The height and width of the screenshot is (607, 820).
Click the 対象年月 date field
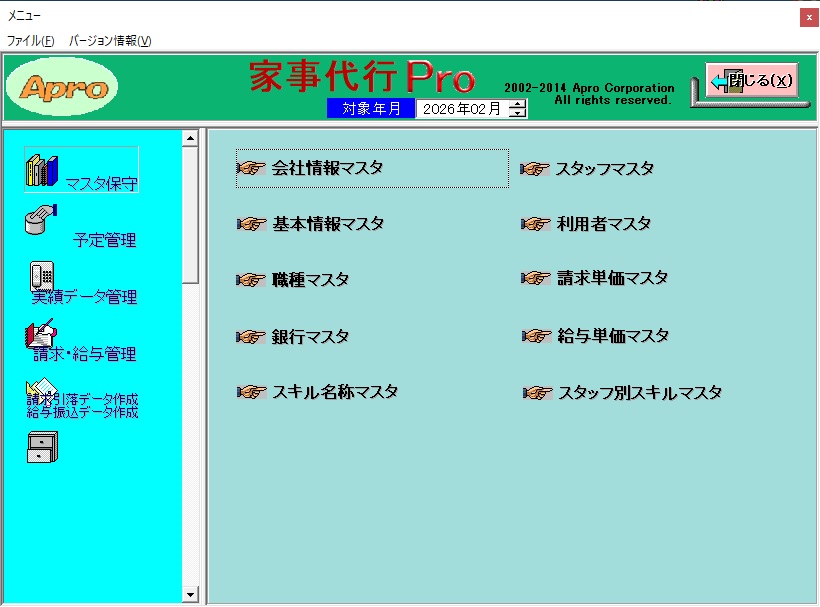[461, 109]
